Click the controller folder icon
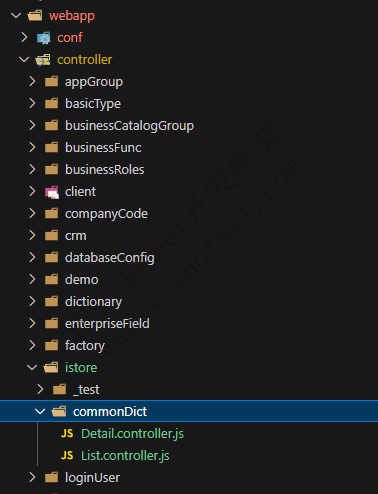This screenshot has height=494, width=378. pos(43,60)
